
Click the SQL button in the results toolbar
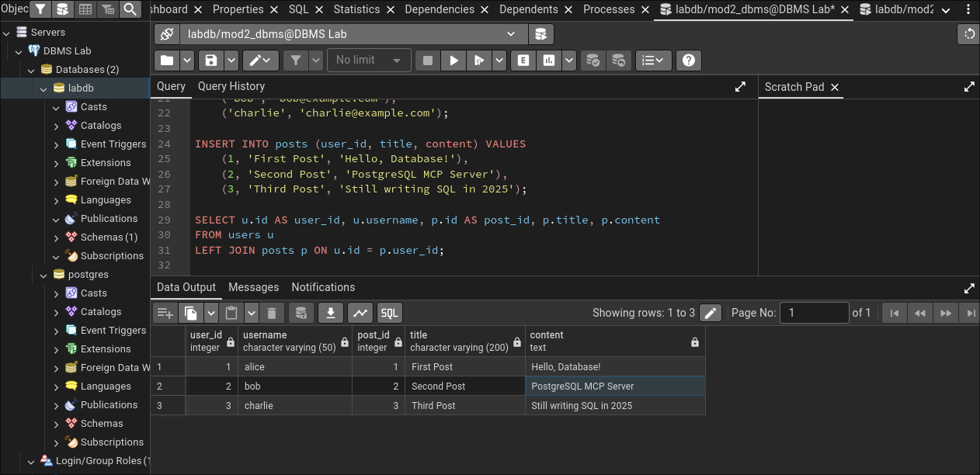point(389,313)
